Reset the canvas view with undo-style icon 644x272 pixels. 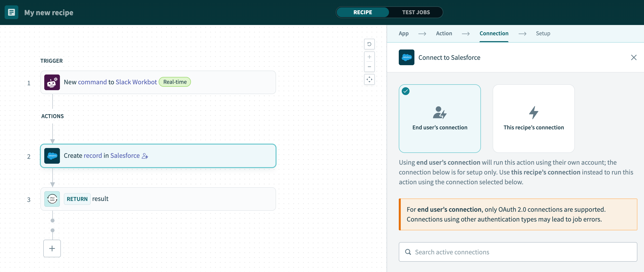pos(369,44)
